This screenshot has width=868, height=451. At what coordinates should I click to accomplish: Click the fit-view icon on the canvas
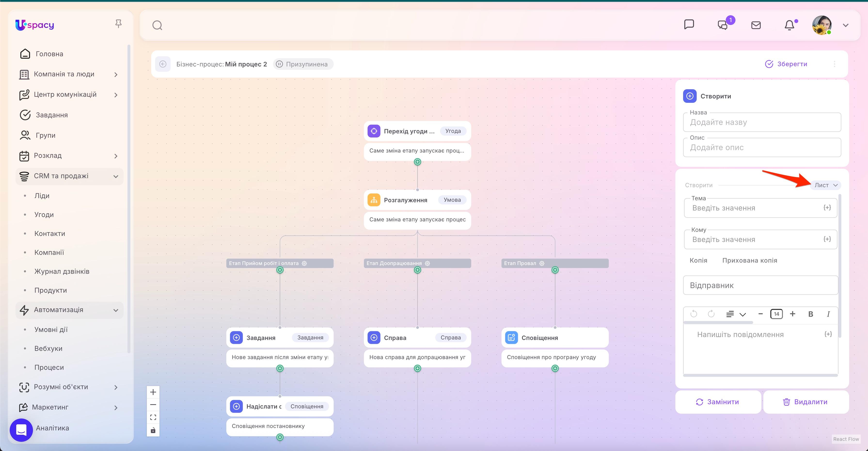click(x=153, y=417)
